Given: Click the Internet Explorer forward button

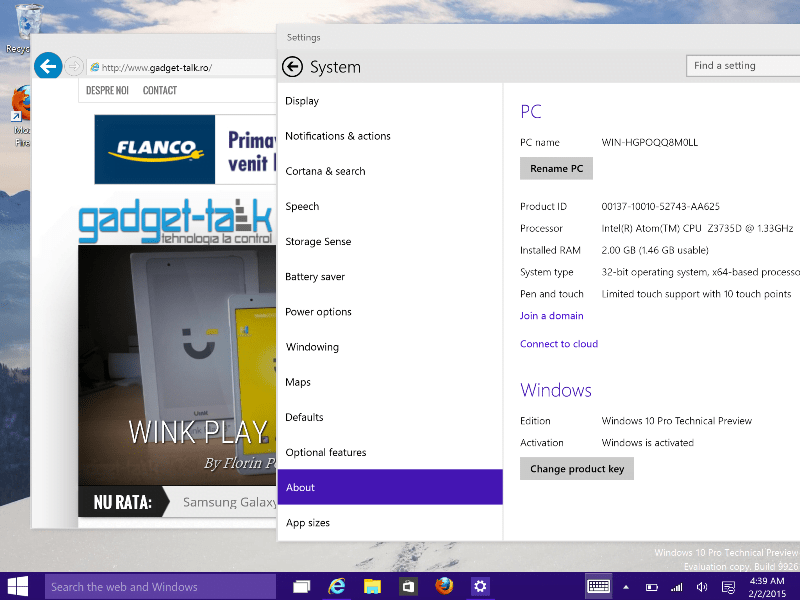Looking at the screenshot, I should coord(74,66).
